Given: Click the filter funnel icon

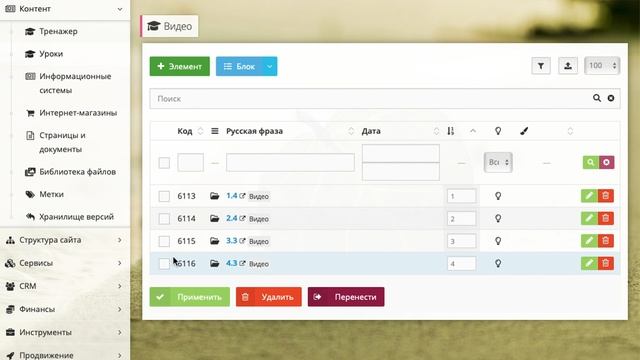Looking at the screenshot, I should pyautogui.click(x=541, y=66).
